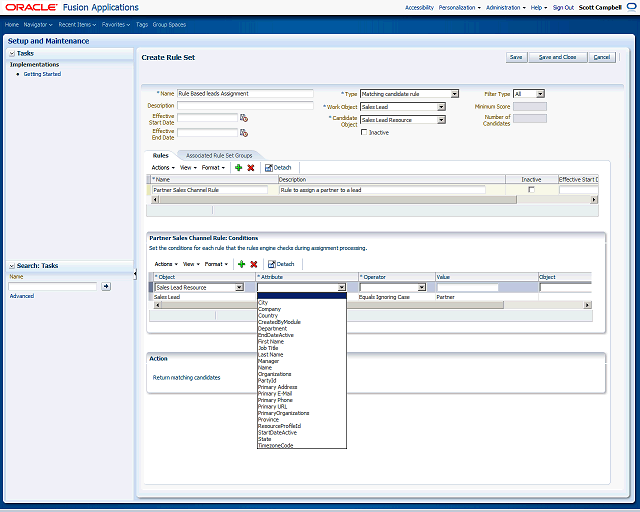Open the Accessibility link
640x512 pixels.
pyautogui.click(x=419, y=7)
